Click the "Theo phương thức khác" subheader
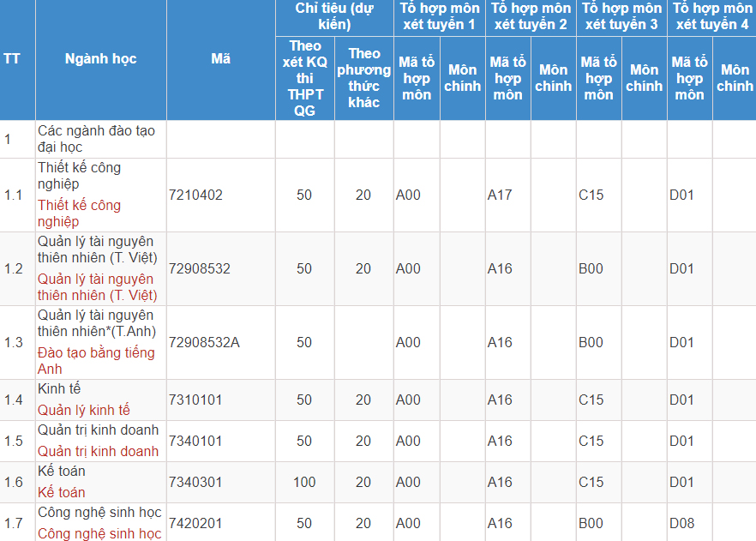Viewport: 756px width, 541px height. [x=363, y=78]
